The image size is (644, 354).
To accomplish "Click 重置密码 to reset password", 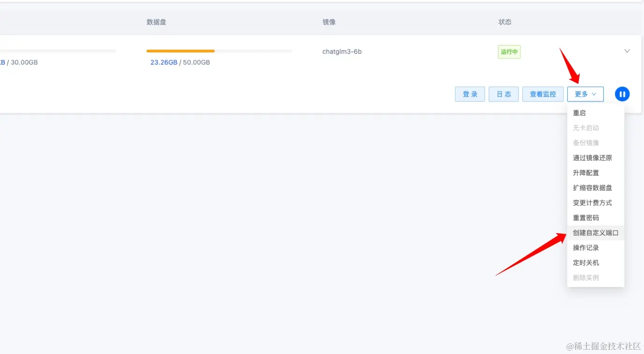I will [586, 217].
